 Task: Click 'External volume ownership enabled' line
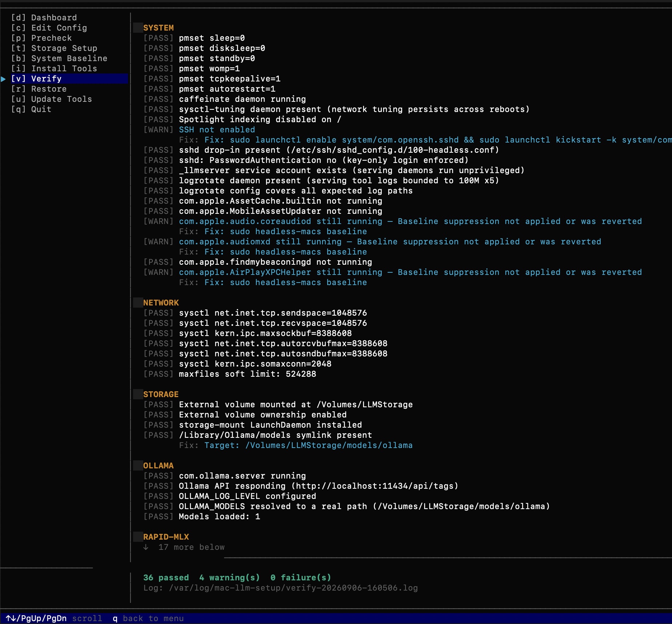(x=245, y=415)
